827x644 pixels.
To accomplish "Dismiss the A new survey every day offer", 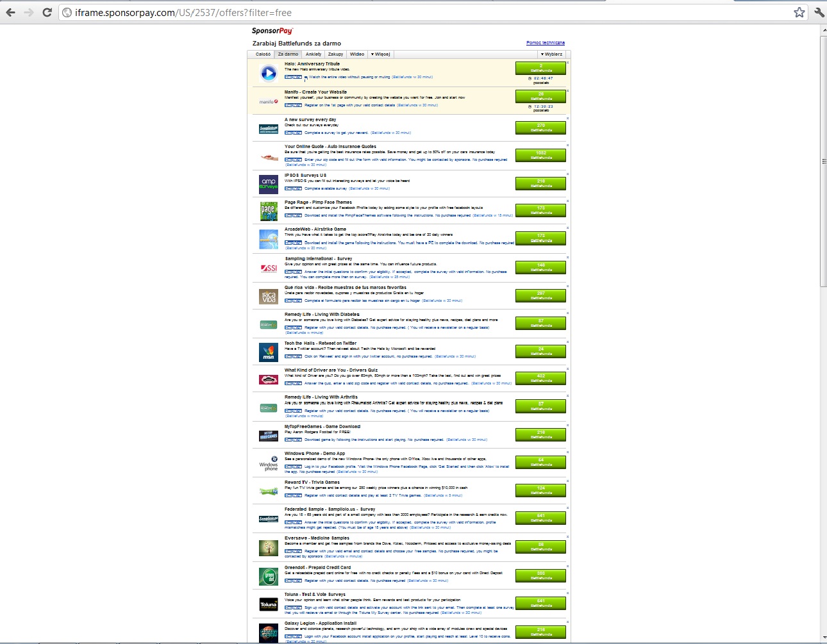I will click(x=568, y=119).
